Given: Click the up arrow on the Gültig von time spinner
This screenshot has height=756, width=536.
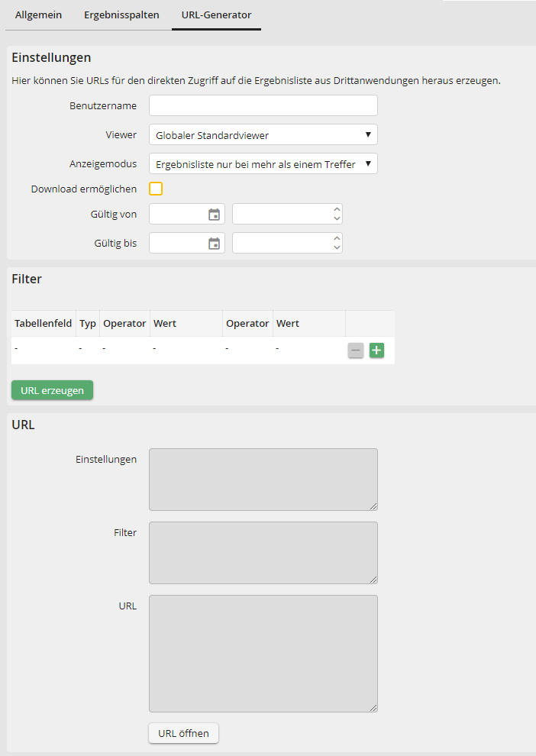Looking at the screenshot, I should [x=336, y=210].
